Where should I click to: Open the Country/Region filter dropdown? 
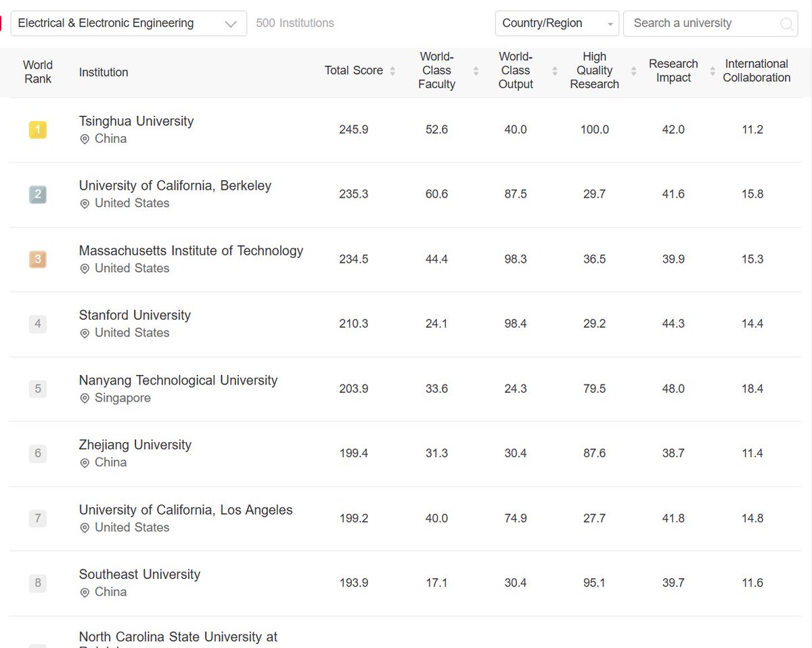[x=557, y=23]
